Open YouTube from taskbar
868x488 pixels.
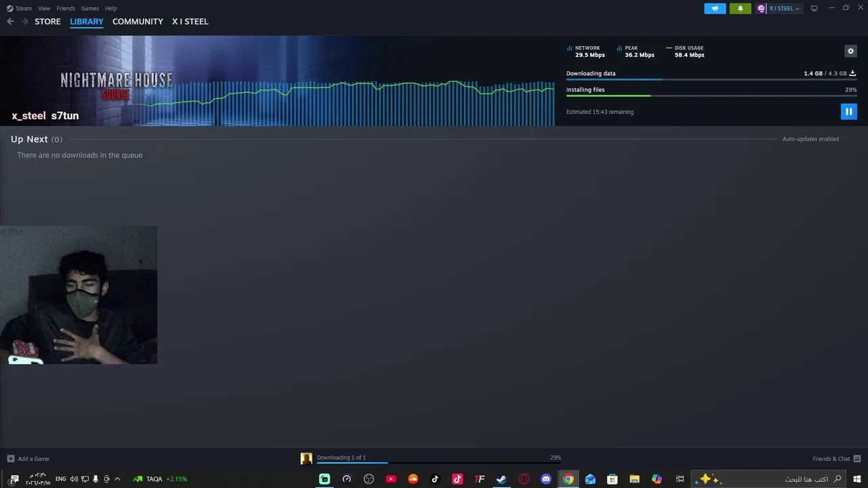391,479
